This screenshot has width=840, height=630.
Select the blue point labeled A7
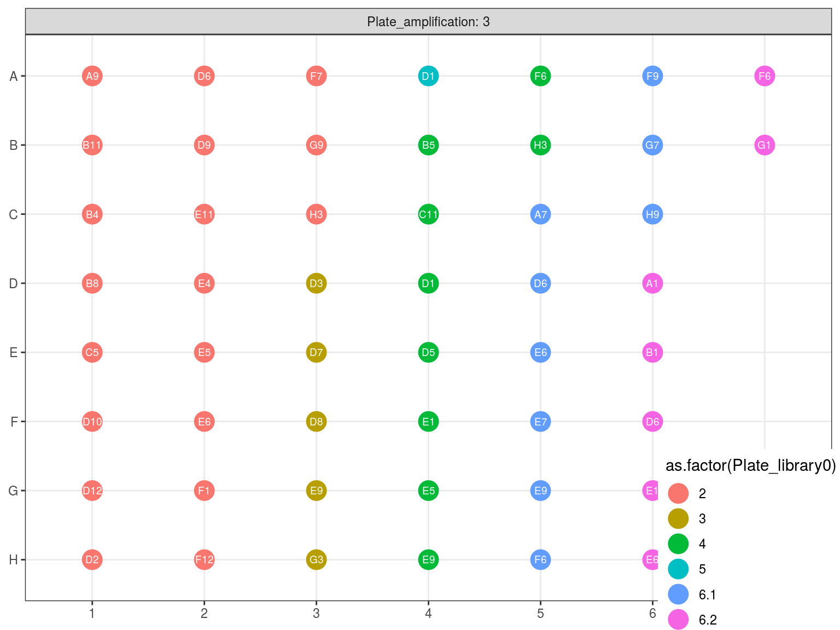(540, 214)
